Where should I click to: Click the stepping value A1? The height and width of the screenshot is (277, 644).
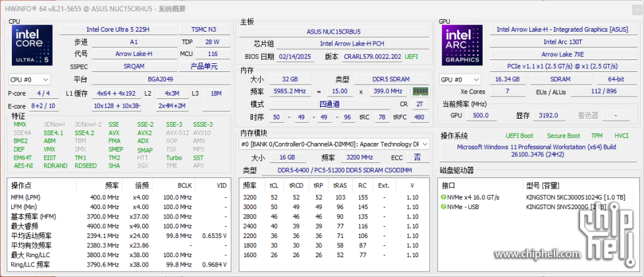click(134, 42)
